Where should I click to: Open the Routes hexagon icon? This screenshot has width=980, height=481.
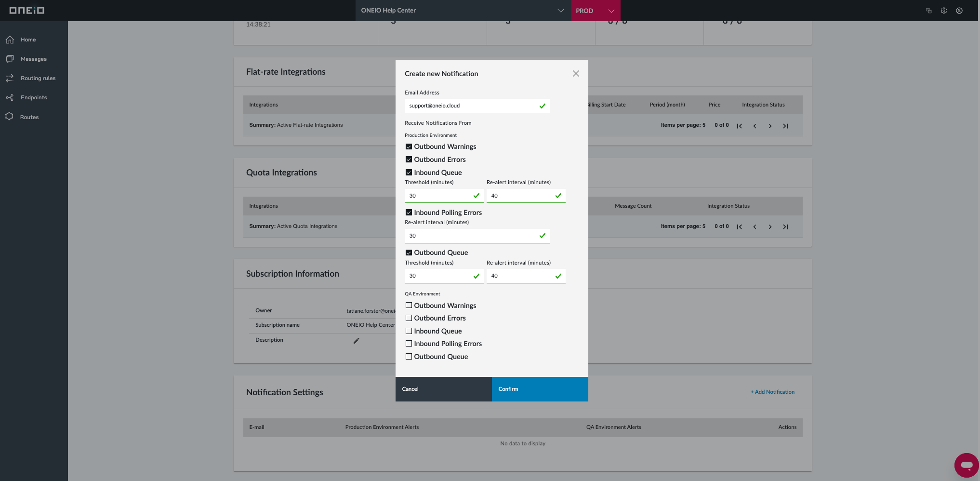point(9,117)
